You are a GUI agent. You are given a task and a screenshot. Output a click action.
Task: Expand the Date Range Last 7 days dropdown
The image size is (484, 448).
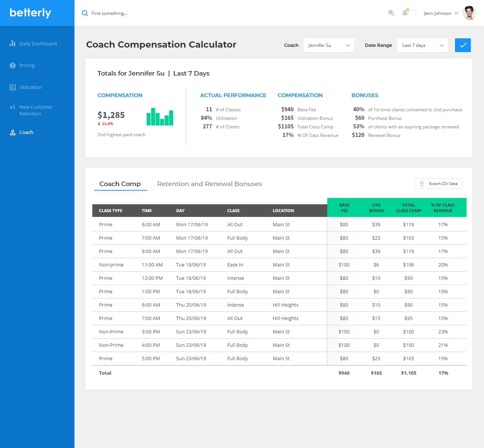tap(423, 45)
